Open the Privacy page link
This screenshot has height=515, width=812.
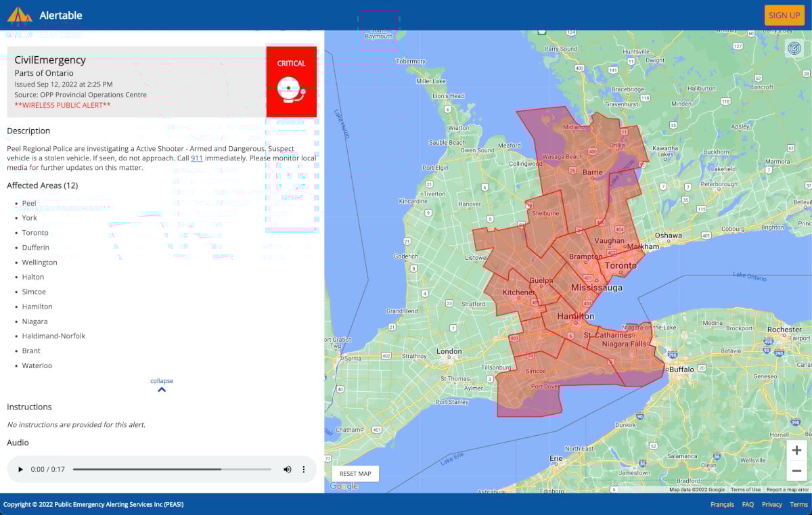(x=771, y=504)
